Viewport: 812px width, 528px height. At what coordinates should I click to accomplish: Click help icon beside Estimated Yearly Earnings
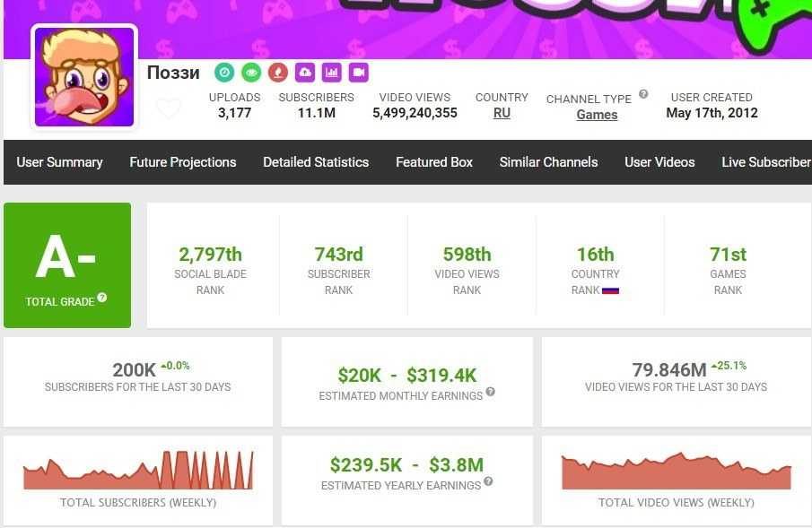488,481
